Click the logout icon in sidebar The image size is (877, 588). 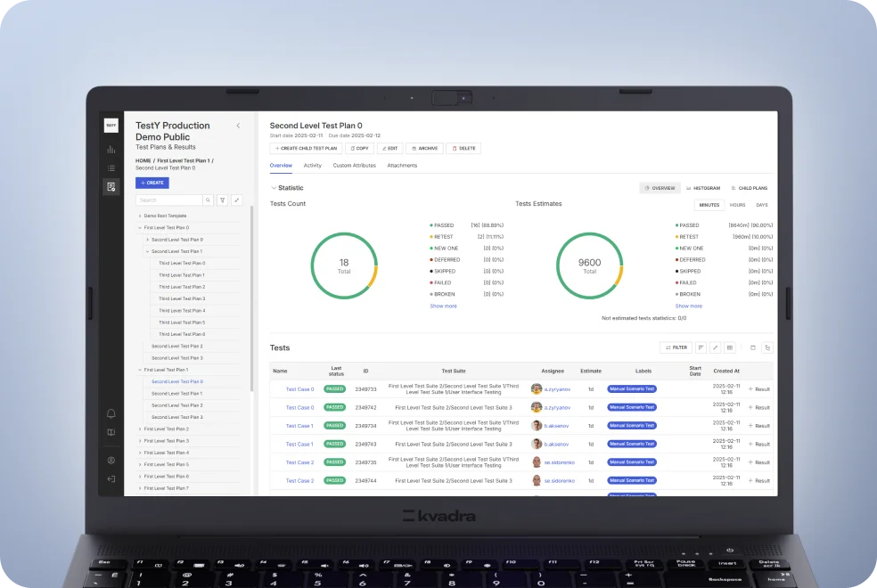click(111, 479)
